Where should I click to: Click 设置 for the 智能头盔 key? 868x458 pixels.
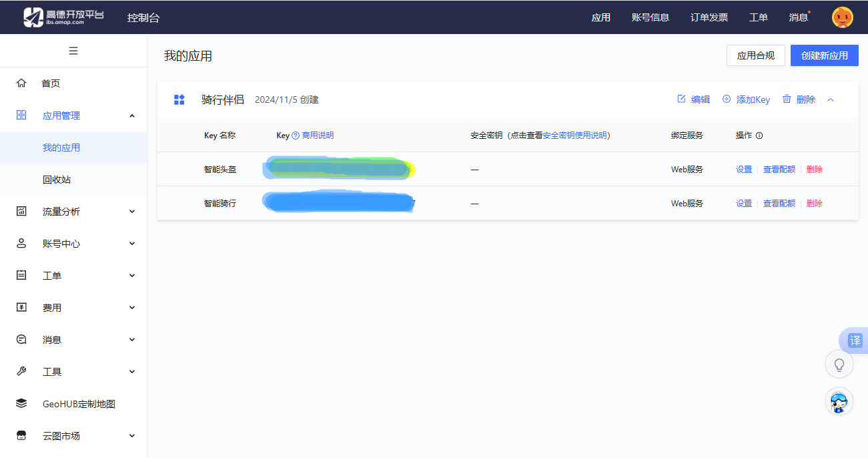click(744, 170)
